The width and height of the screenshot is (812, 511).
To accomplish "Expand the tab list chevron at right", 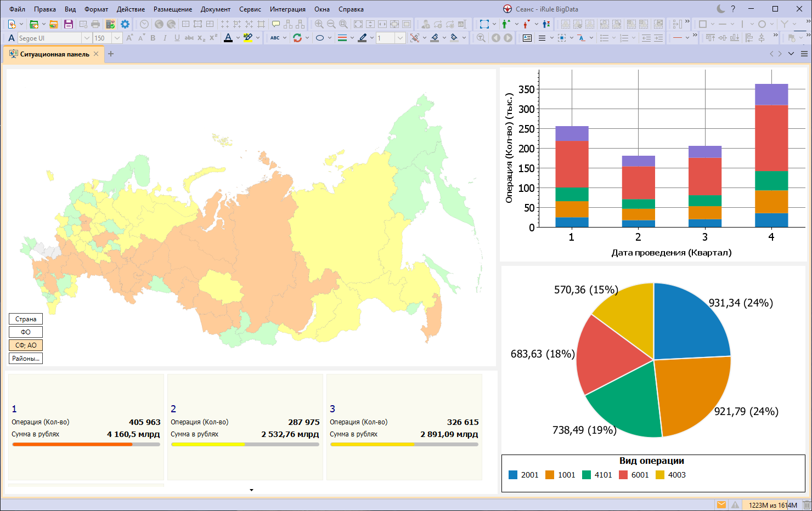I will coord(791,54).
